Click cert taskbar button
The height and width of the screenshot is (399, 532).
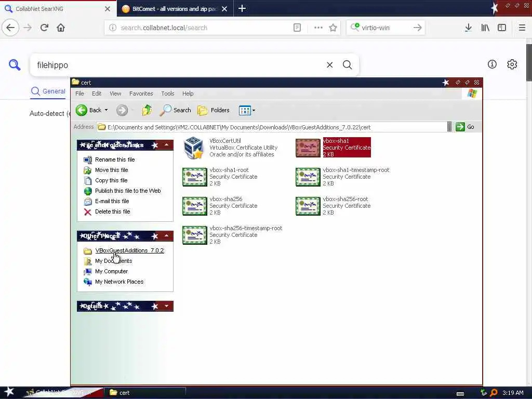pos(145,393)
